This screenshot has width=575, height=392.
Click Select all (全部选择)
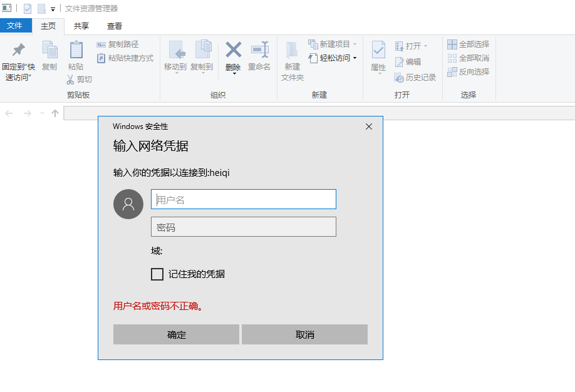(x=469, y=44)
